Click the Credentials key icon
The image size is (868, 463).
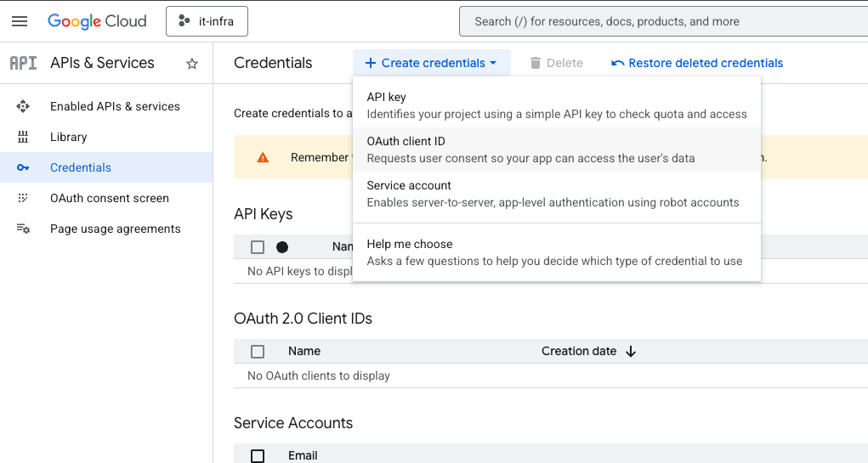(23, 167)
